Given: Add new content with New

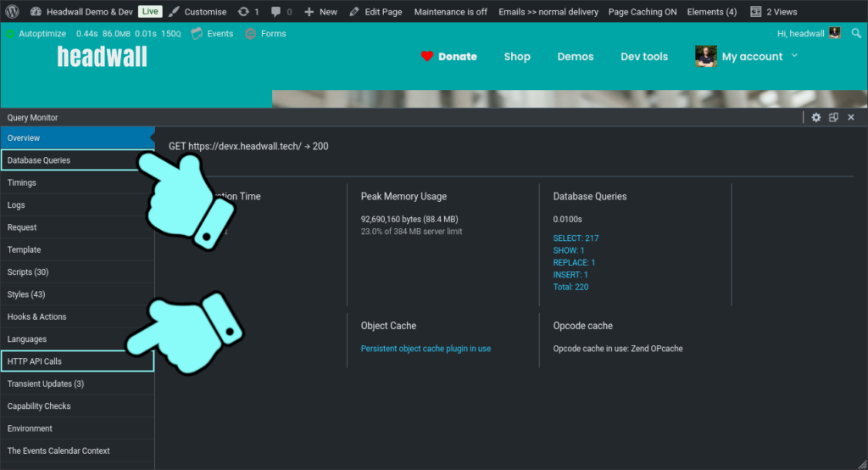Looking at the screenshot, I should 320,12.
